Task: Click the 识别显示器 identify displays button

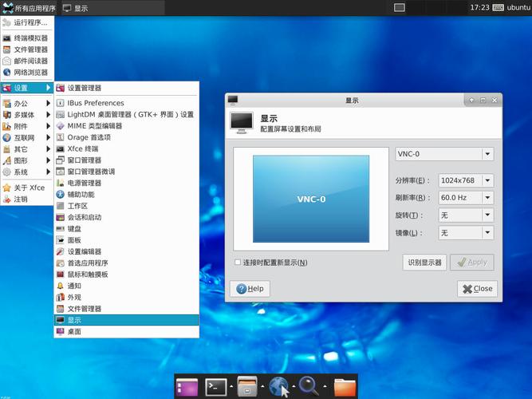Action: (424, 263)
